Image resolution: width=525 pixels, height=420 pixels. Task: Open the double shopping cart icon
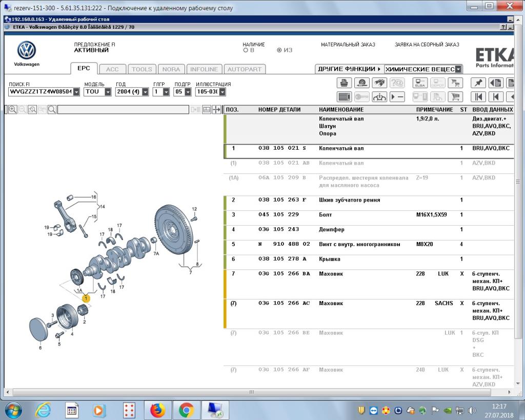pos(455,83)
